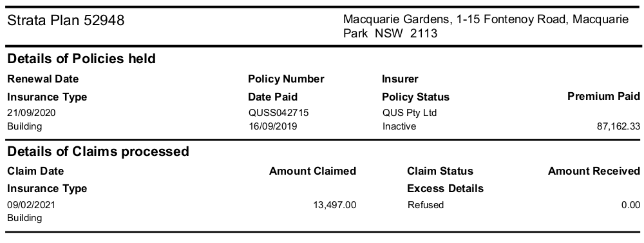Click the Renewal Date column label
Viewport: 644px width, 243px height.
(43, 79)
